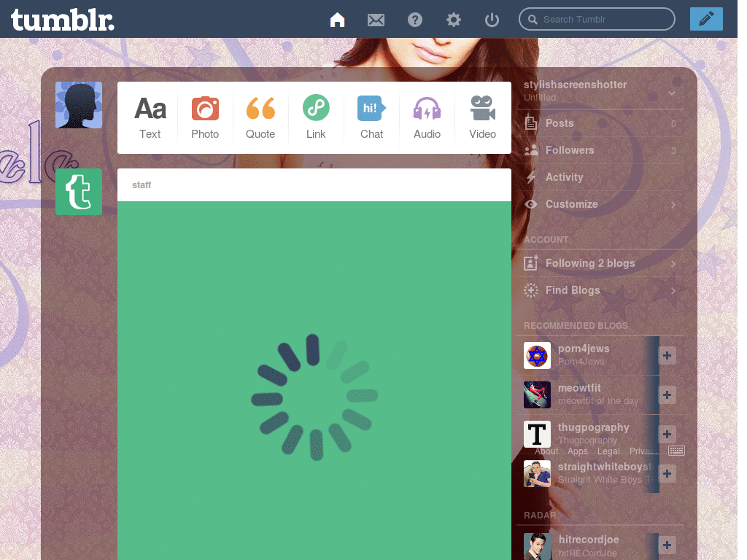Click the Followers people icon
Screen dimensions: 747x560
[x=531, y=150]
